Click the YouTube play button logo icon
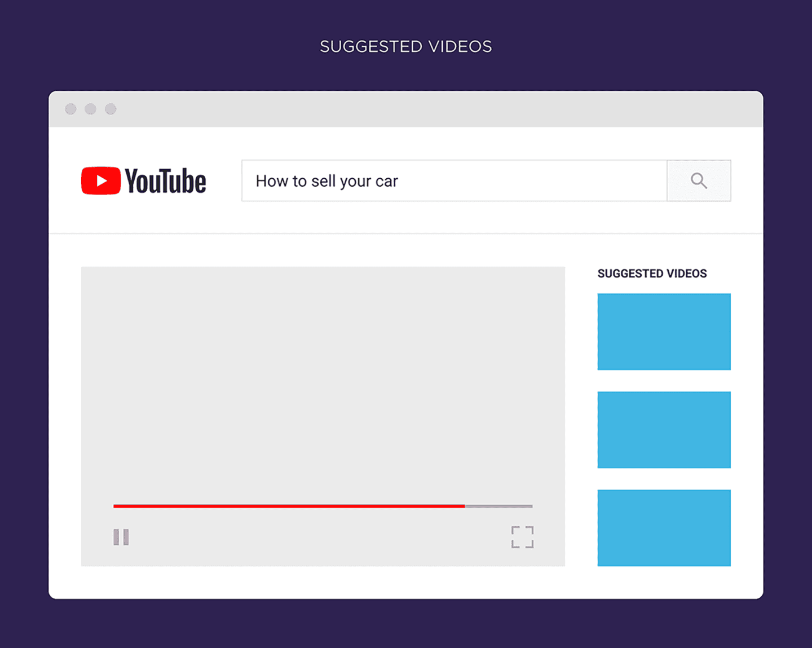812x648 pixels. (x=101, y=180)
